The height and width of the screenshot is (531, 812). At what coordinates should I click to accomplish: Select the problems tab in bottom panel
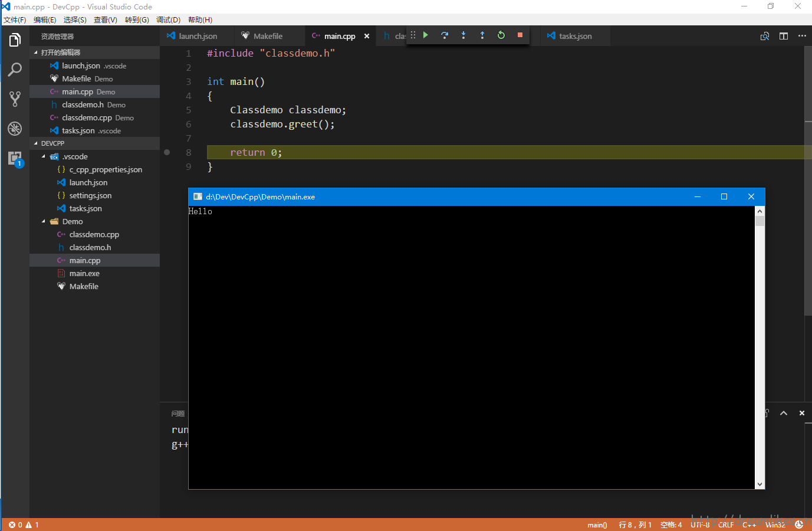(x=178, y=414)
